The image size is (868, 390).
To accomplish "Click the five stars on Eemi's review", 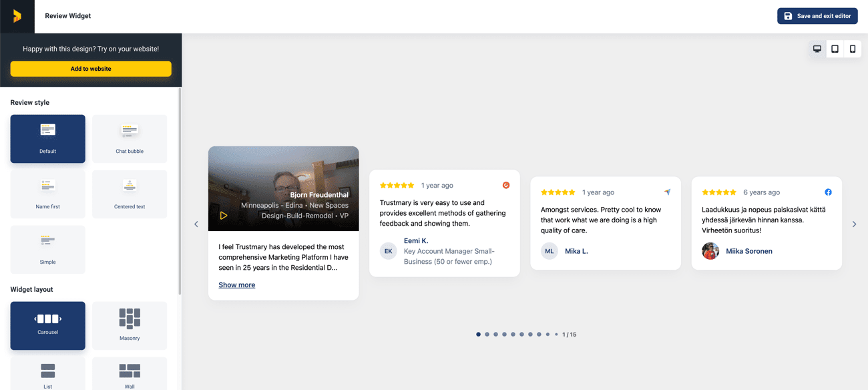I will coord(397,185).
